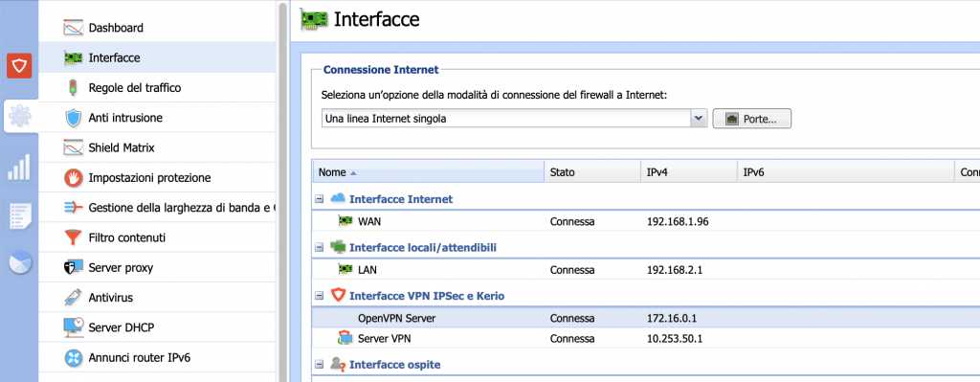Click the red shield icon in the left rail
Image resolution: width=980 pixels, height=382 pixels.
click(x=19, y=66)
